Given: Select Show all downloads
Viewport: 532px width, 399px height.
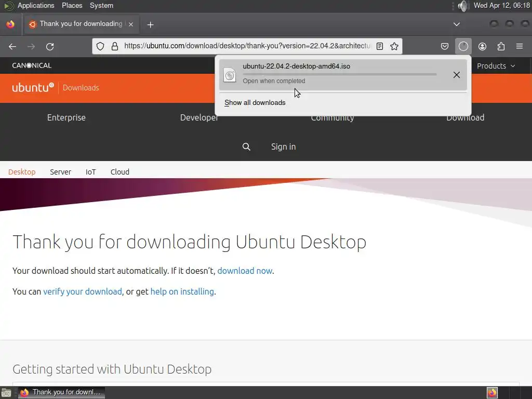Looking at the screenshot, I should tap(255, 103).
